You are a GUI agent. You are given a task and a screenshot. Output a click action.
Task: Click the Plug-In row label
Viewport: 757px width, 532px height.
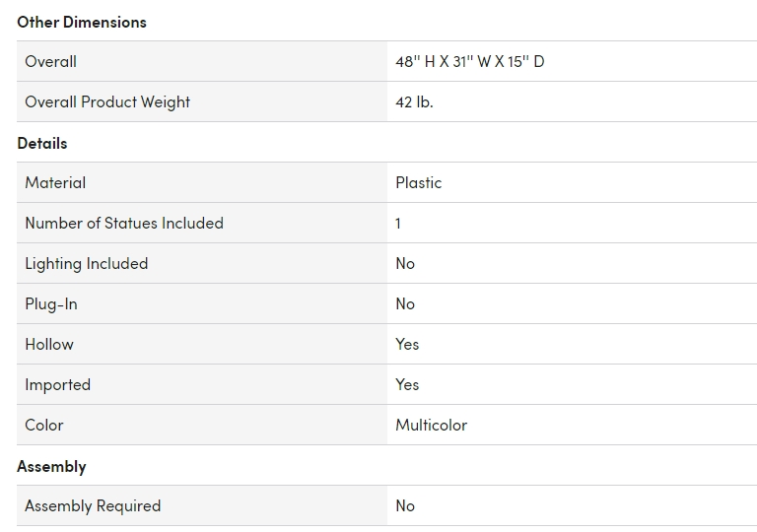coord(51,303)
